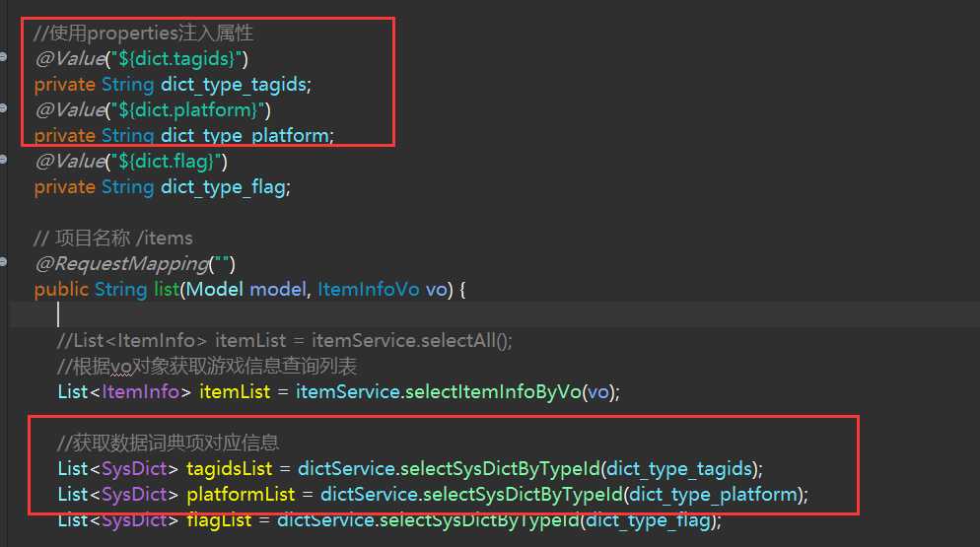
Task: Collapse the fold marker beside @RequestMapping
Action: pos(3,262)
